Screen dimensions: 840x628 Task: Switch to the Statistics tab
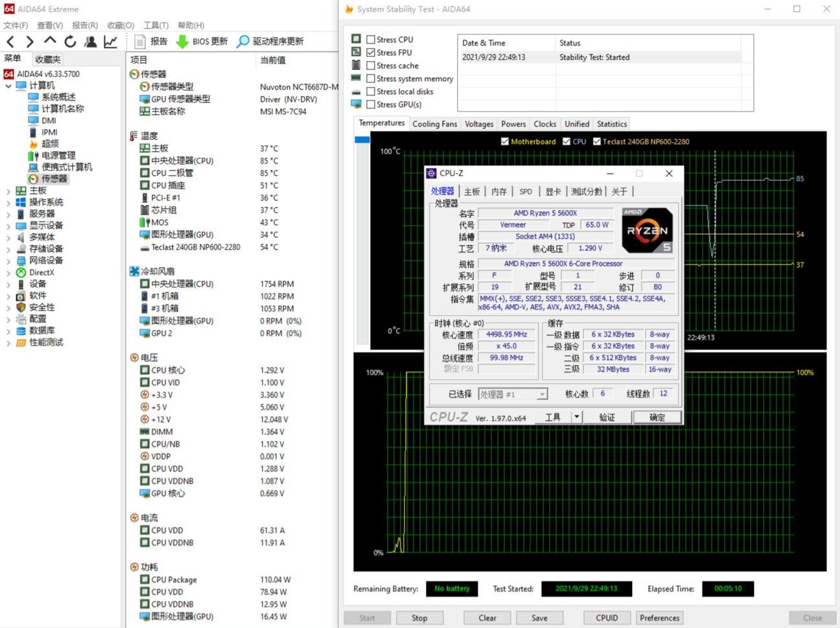(x=612, y=124)
